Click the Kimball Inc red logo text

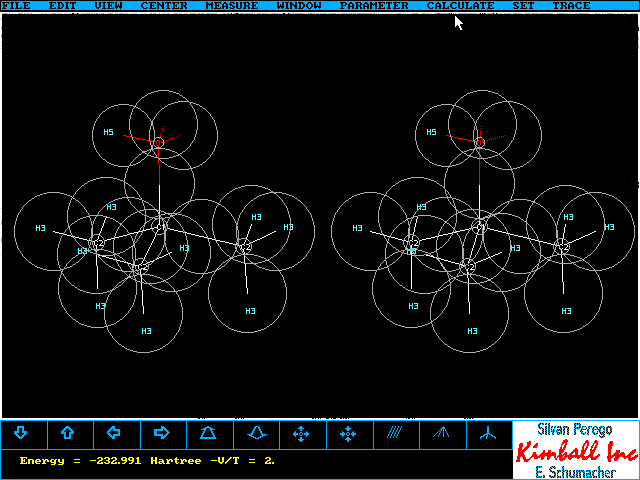coord(577,451)
